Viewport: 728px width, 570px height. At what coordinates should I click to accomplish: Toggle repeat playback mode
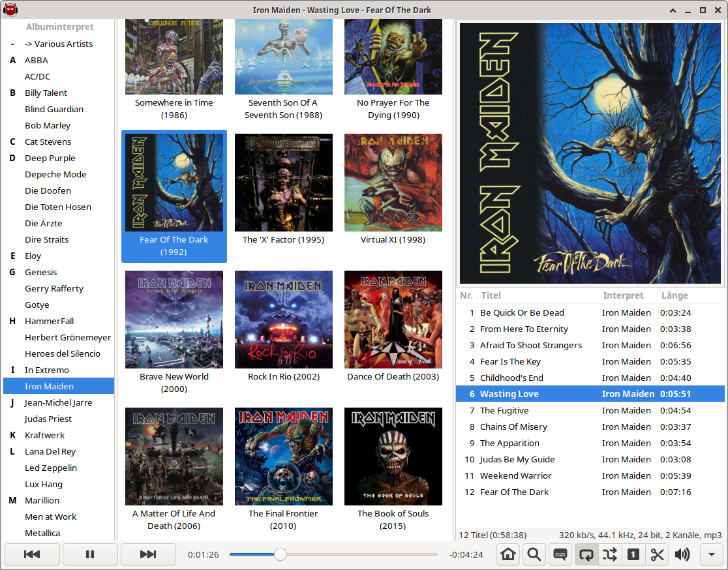pyautogui.click(x=586, y=554)
